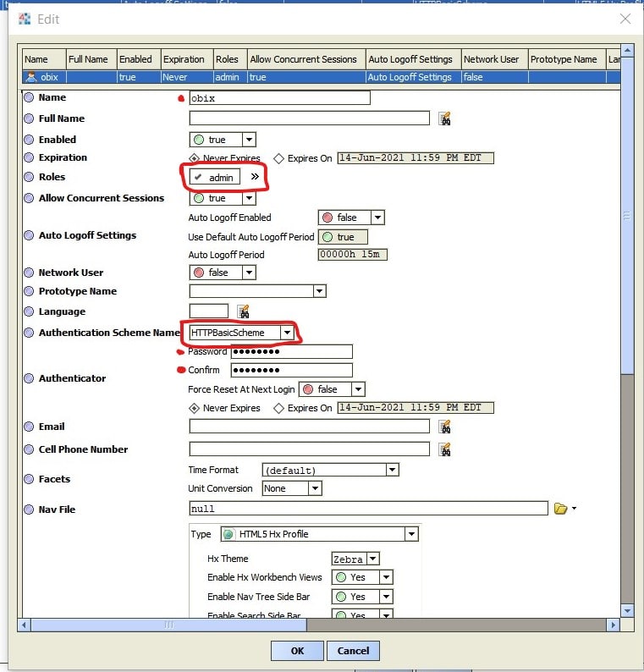Click the Allow Concurrent Sessions column header
Viewport: 644px width, 672px height.
coord(307,59)
